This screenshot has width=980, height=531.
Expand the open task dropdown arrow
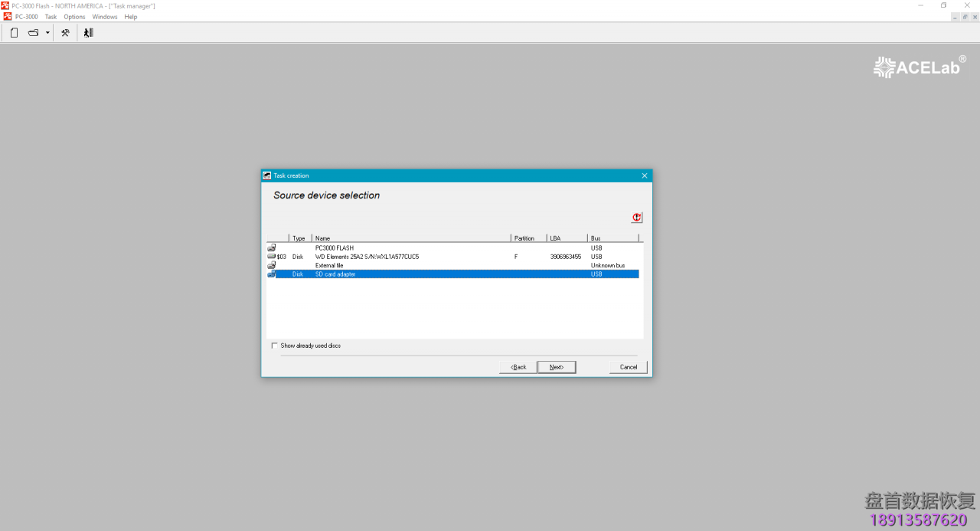47,33
